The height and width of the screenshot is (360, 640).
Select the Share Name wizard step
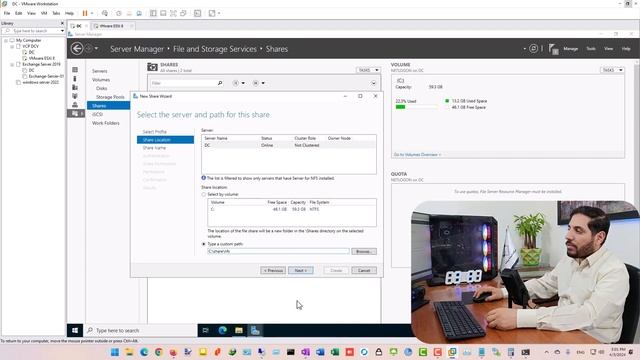point(154,148)
